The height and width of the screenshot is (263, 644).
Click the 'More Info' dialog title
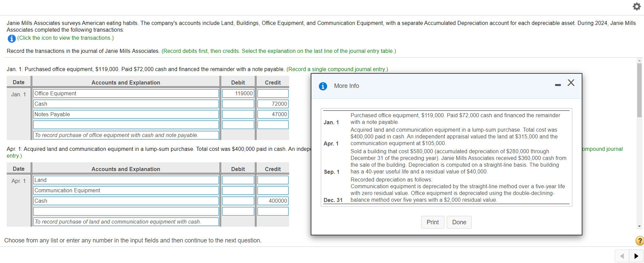click(346, 86)
